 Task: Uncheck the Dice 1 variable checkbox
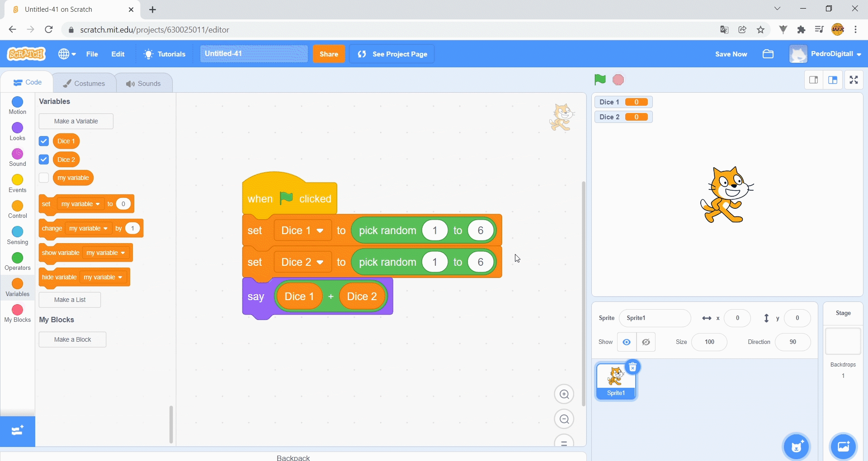44,141
